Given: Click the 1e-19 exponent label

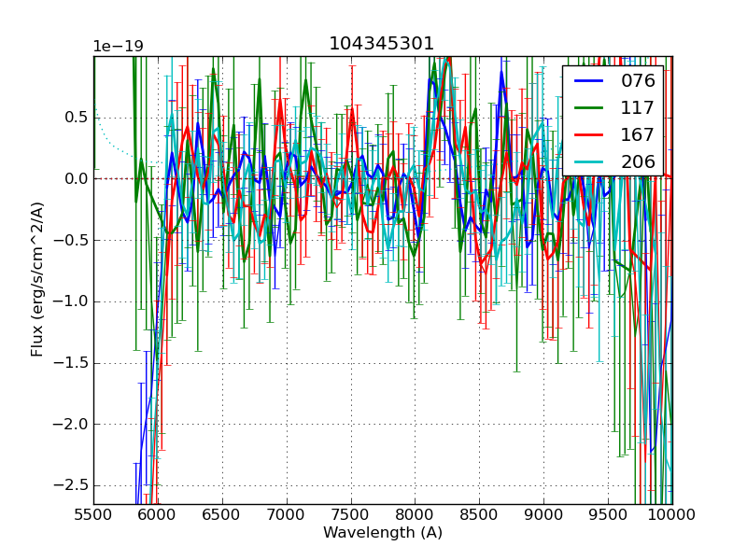Looking at the screenshot, I should [x=118, y=47].
